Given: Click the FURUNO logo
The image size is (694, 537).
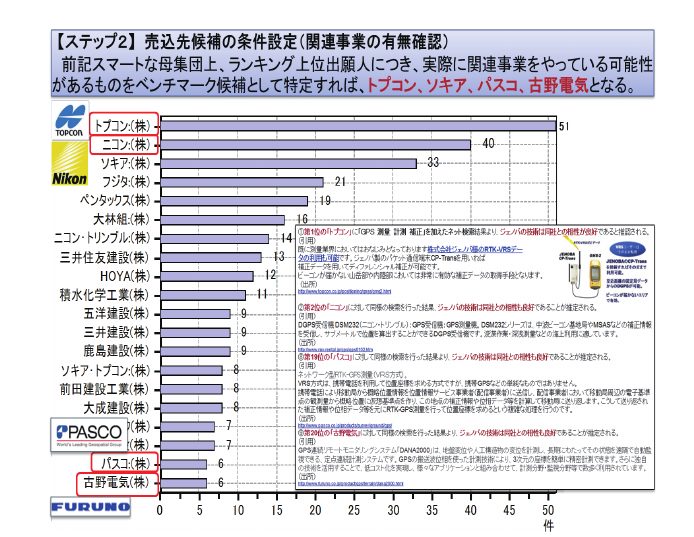Looking at the screenshot, I should click(90, 507).
